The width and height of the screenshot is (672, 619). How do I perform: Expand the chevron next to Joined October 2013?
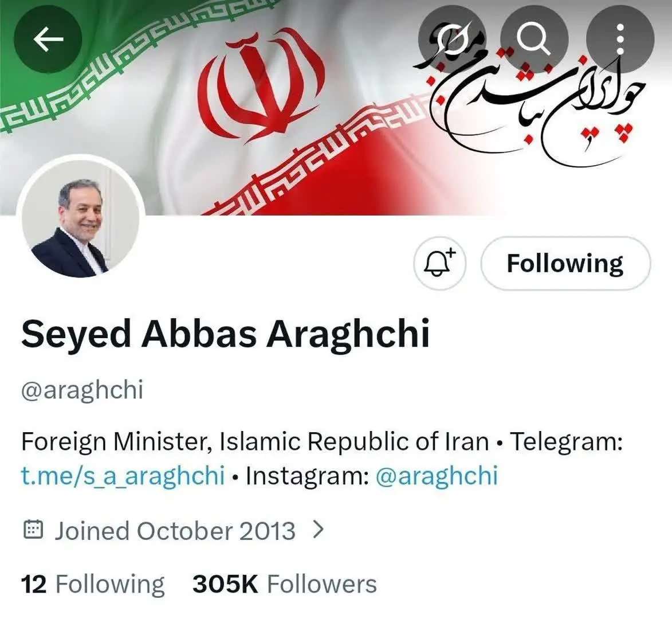(318, 530)
